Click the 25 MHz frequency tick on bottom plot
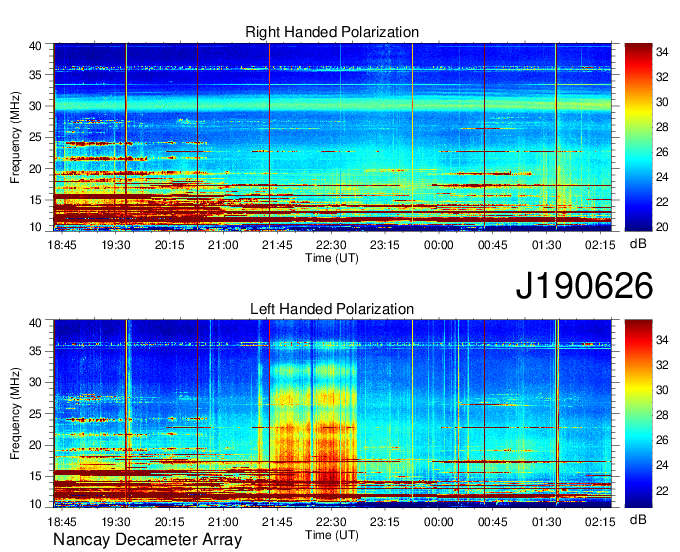 click(x=35, y=414)
